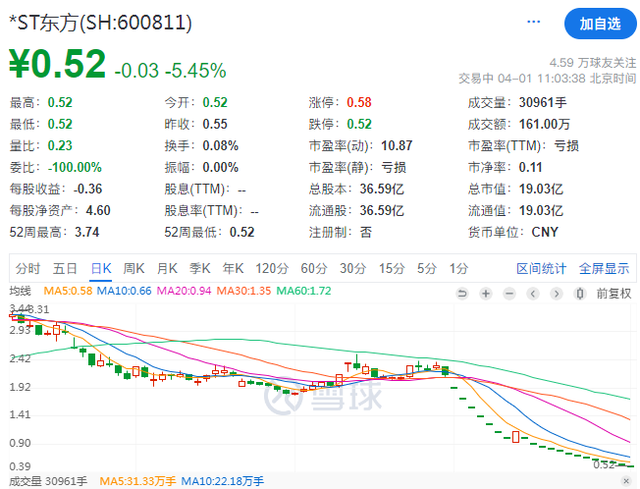Screen dimensions: 640x489
Task: Open 区间统计 range statistics
Action: pyautogui.click(x=541, y=269)
